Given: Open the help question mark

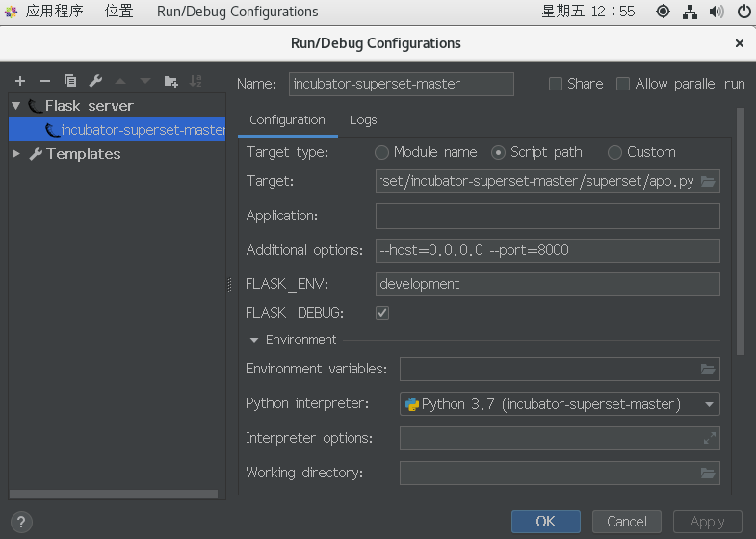Looking at the screenshot, I should point(21,522).
